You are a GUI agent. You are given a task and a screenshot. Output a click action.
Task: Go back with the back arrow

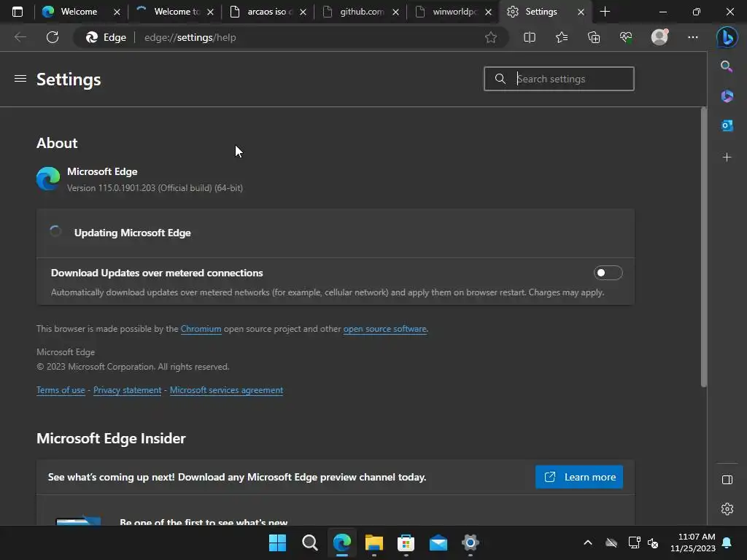click(20, 37)
